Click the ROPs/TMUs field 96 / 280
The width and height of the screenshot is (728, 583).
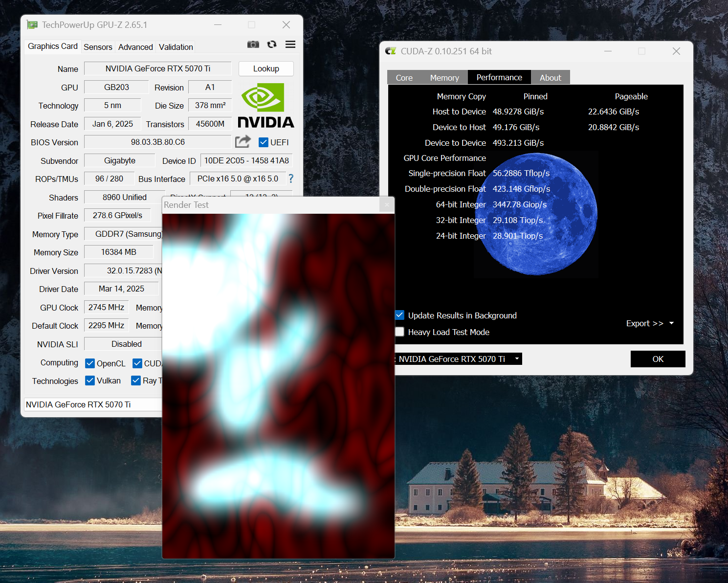click(109, 179)
